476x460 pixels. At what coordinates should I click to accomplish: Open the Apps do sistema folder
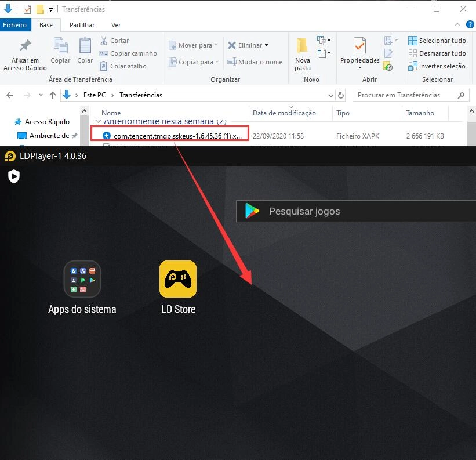[82, 279]
